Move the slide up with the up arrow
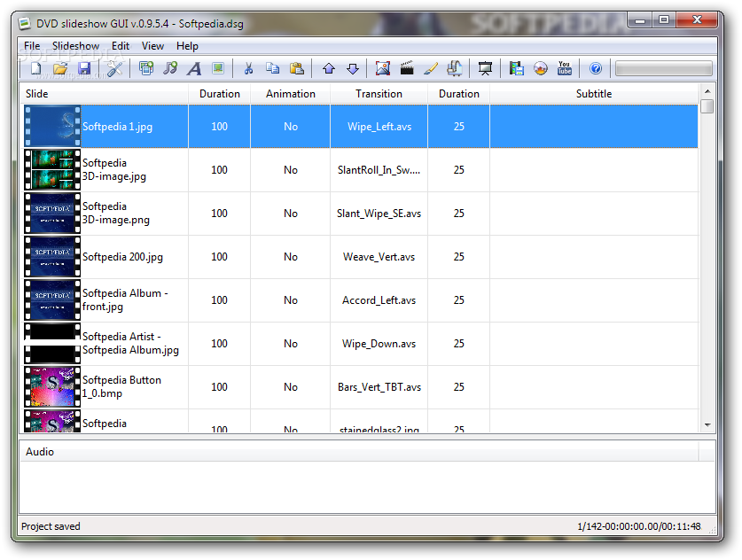Image resolution: width=742 pixels, height=560 pixels. click(329, 68)
